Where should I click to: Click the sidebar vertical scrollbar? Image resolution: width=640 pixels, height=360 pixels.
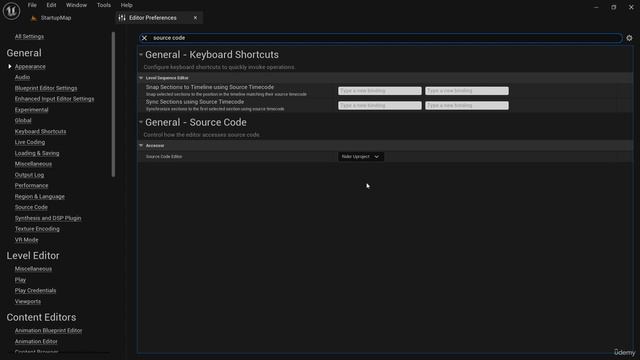click(x=113, y=104)
